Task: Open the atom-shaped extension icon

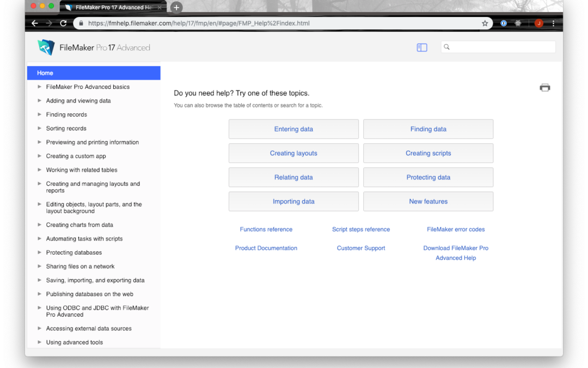Action: point(518,23)
